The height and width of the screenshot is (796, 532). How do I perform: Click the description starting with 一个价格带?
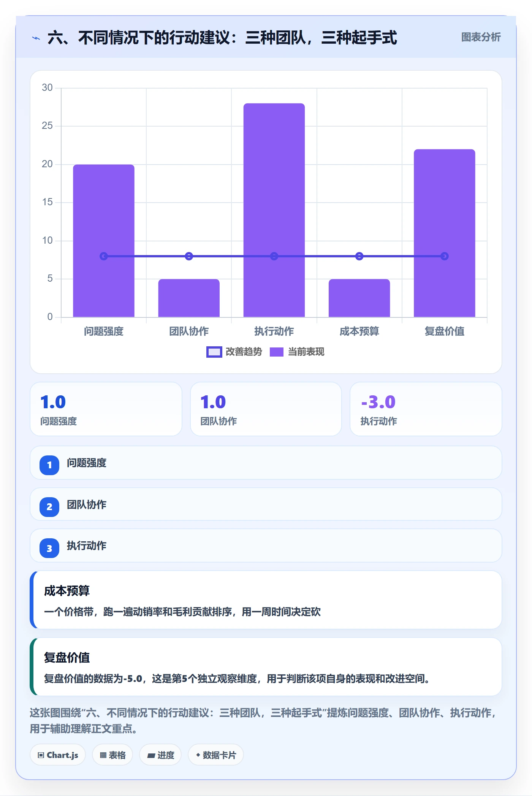182,612
